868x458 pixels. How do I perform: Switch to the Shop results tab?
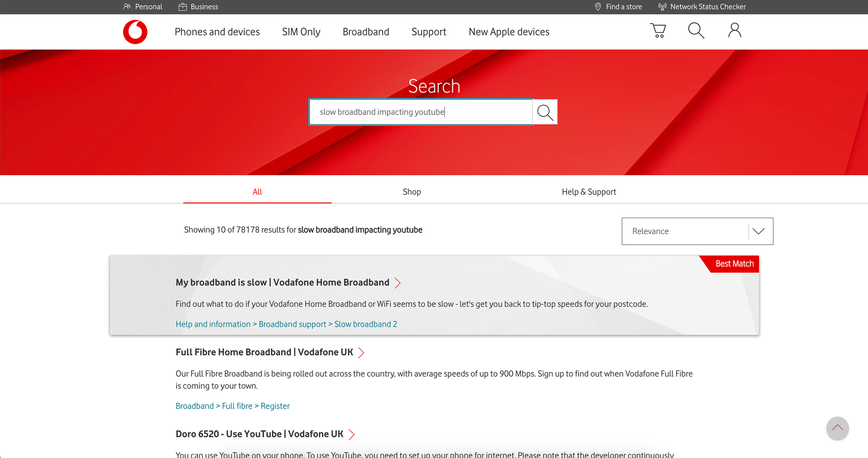[x=412, y=192]
